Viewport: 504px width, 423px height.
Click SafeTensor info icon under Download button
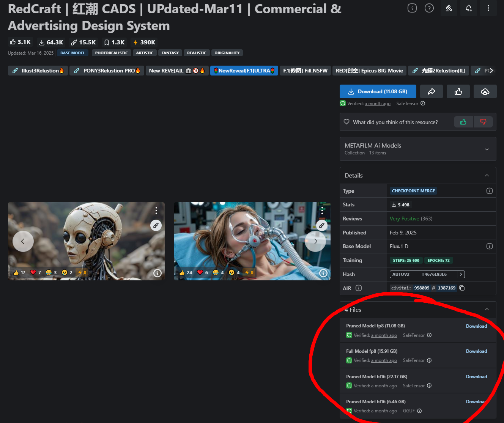pyautogui.click(x=423, y=103)
